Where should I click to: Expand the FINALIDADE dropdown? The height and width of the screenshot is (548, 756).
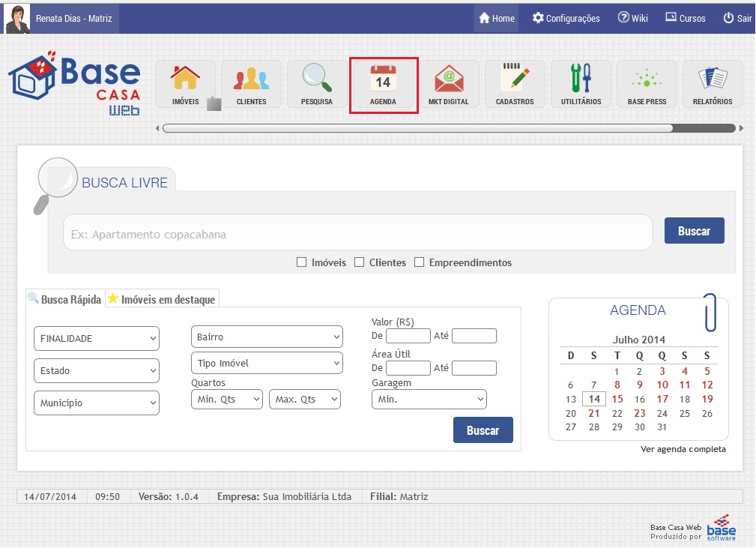pyautogui.click(x=97, y=338)
